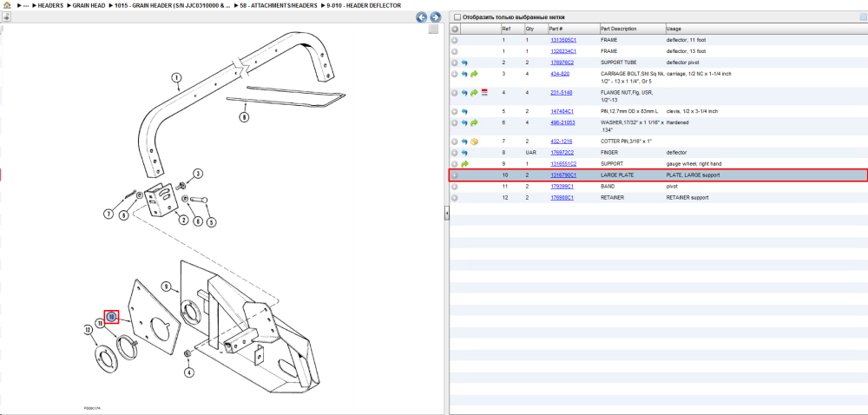This screenshot has width=868, height=415.
Task: Go to the home page icon
Action: tap(7, 5)
